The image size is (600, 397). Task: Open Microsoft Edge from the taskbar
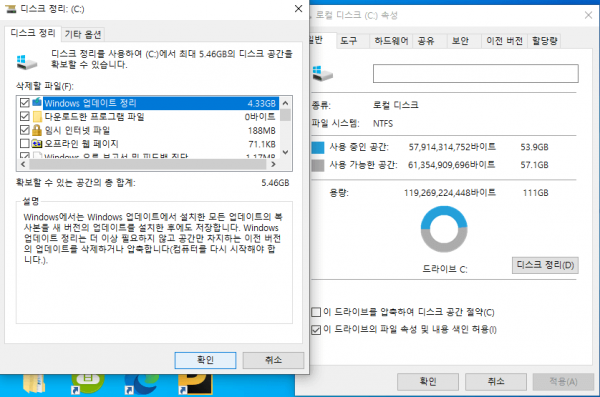(x=142, y=385)
